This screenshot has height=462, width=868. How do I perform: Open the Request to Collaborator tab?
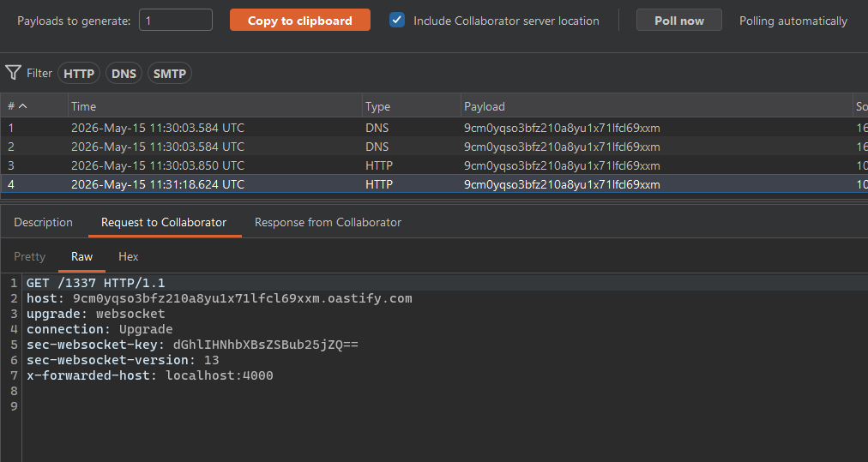(x=164, y=222)
